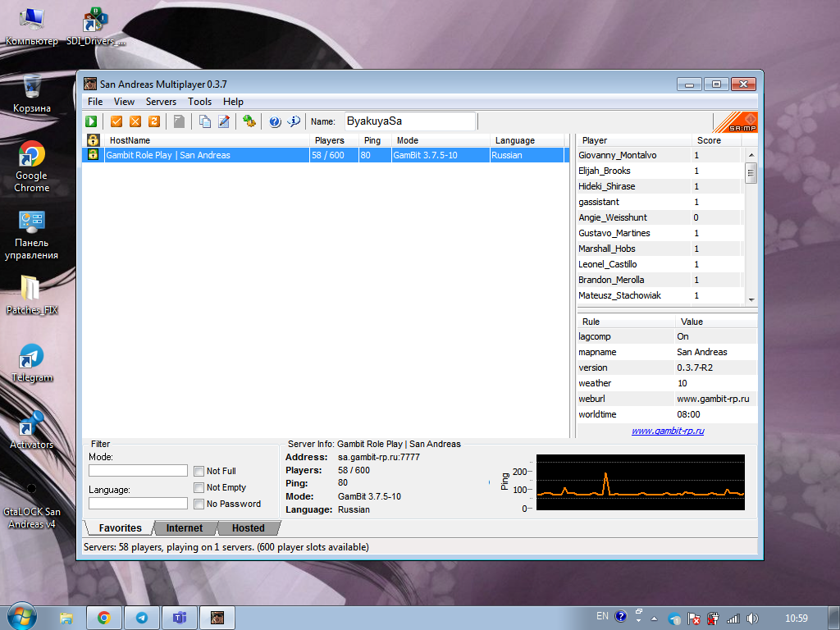
Task: Click the Delete Server orange X icon
Action: point(135,121)
